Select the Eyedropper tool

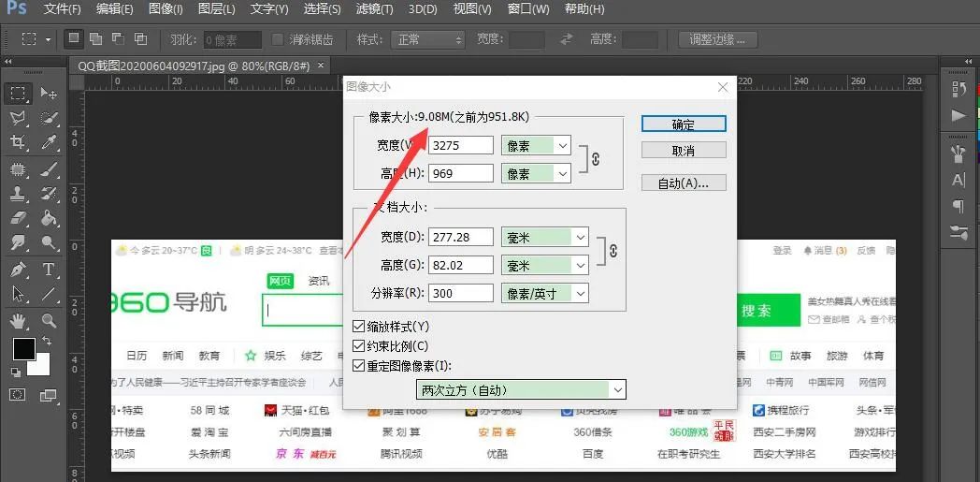click(49, 142)
